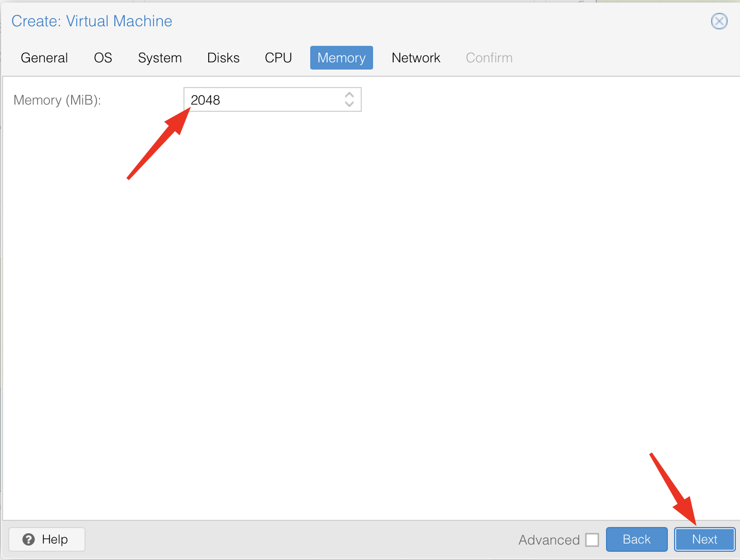740x560 pixels.
Task: Click the Memory (MiB) field label
Action: (57, 100)
